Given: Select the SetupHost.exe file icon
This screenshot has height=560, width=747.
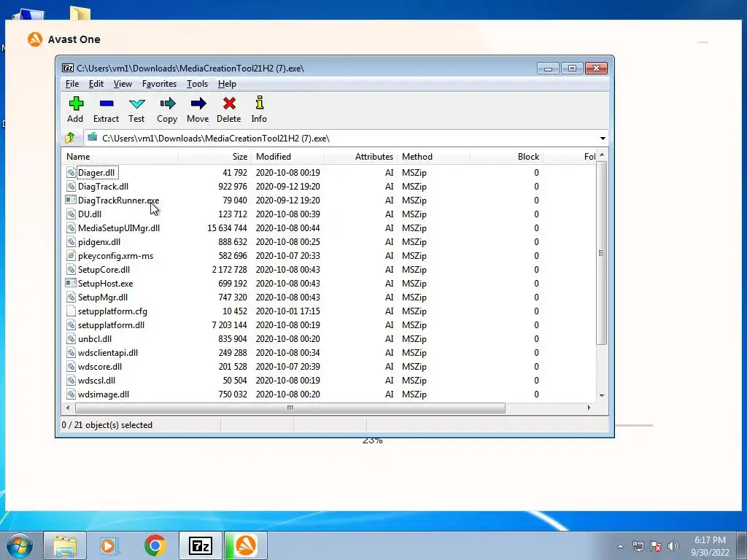Looking at the screenshot, I should (x=71, y=284).
